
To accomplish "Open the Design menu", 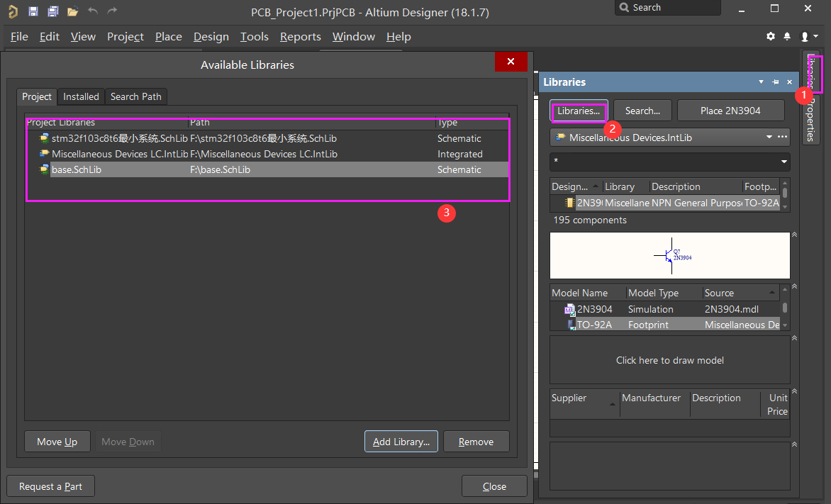I will [211, 37].
